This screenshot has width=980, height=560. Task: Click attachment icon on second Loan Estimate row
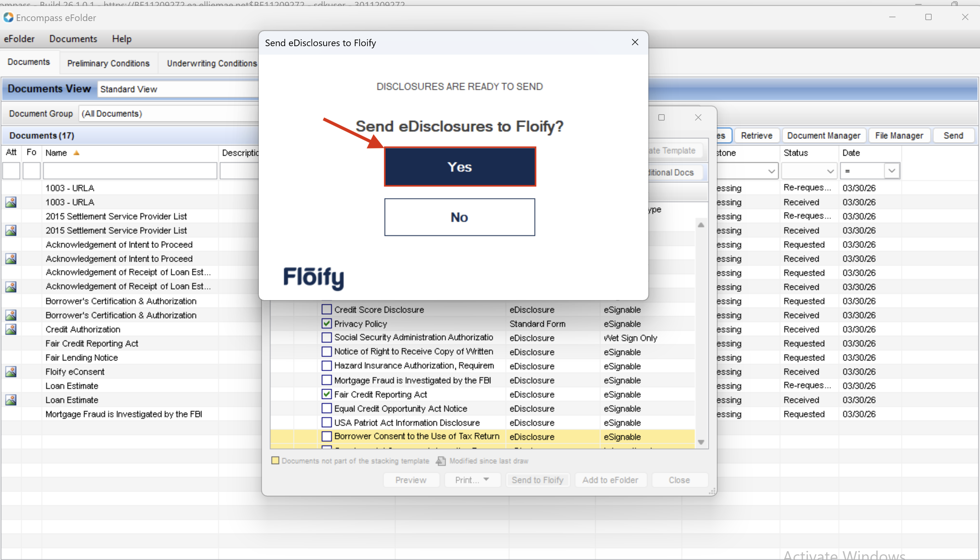pos(11,400)
